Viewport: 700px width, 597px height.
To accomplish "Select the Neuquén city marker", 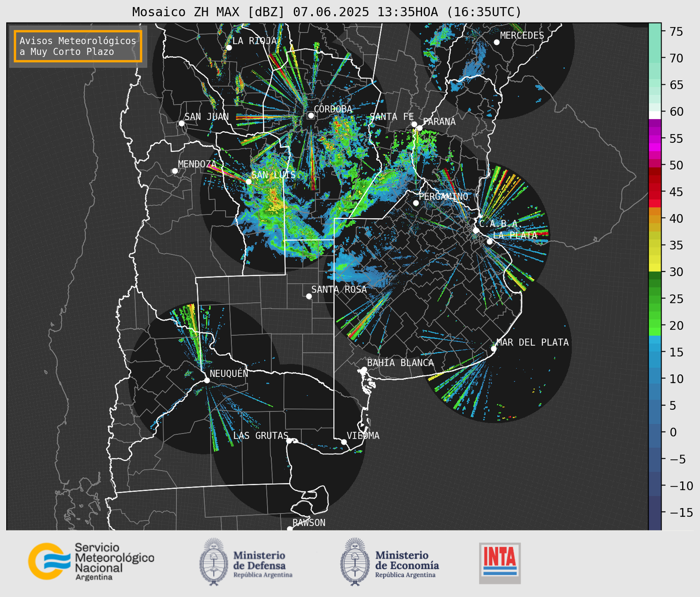I will [x=207, y=380].
